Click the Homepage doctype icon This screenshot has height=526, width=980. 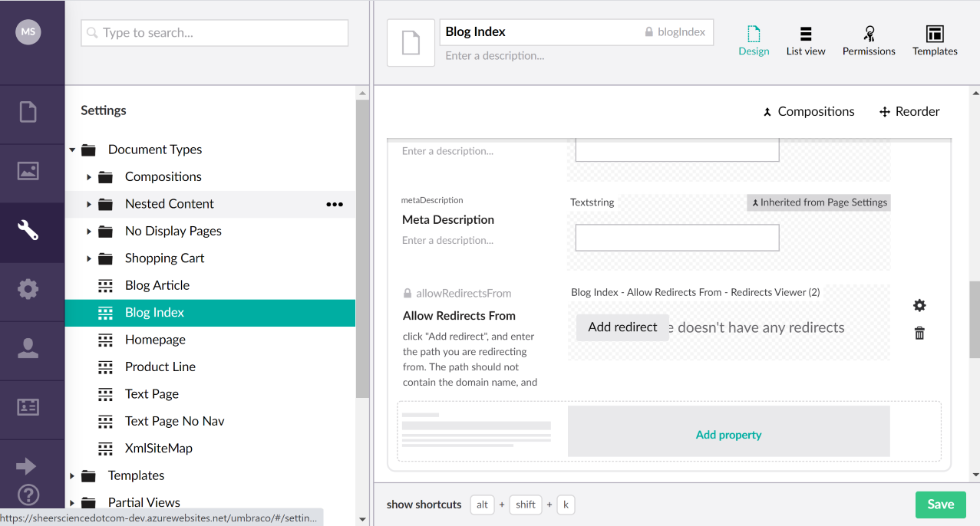(105, 340)
